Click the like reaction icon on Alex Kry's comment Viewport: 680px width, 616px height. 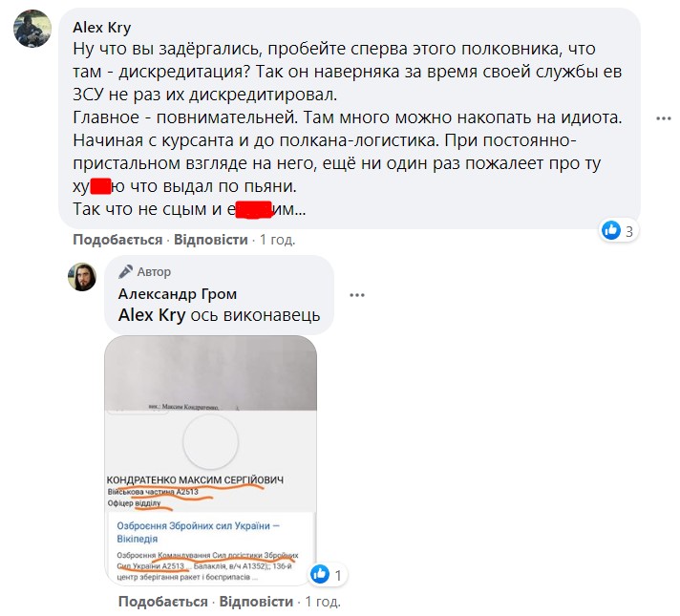click(x=611, y=230)
